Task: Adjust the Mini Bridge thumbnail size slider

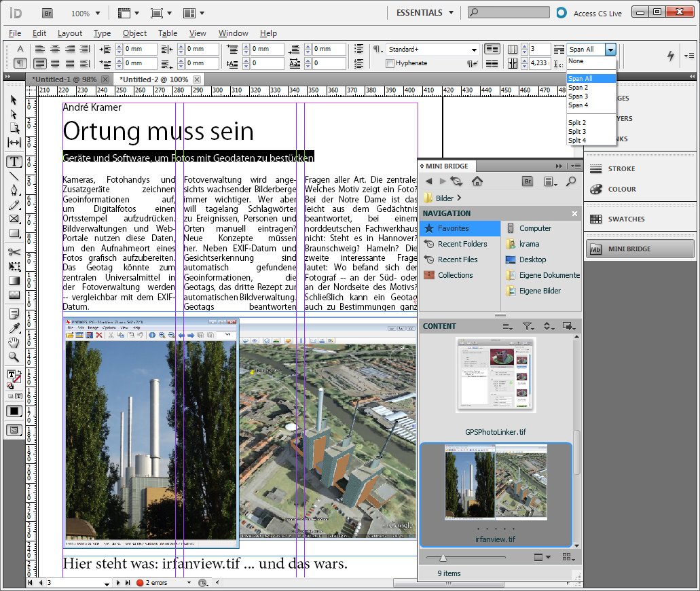Action: click(x=443, y=557)
